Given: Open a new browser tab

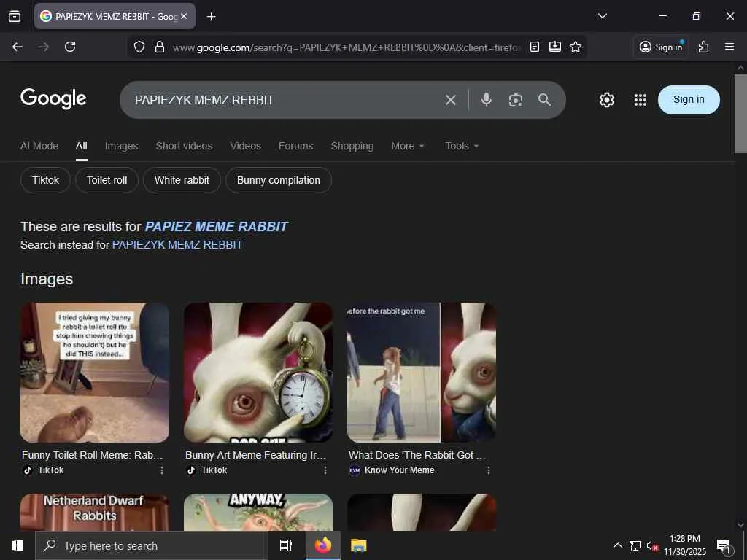Looking at the screenshot, I should [211, 17].
